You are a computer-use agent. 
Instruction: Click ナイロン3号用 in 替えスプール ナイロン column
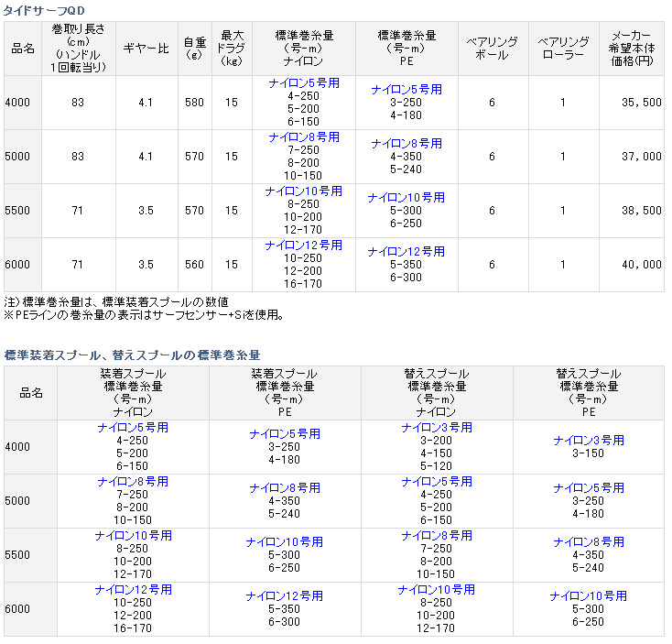pos(437,428)
